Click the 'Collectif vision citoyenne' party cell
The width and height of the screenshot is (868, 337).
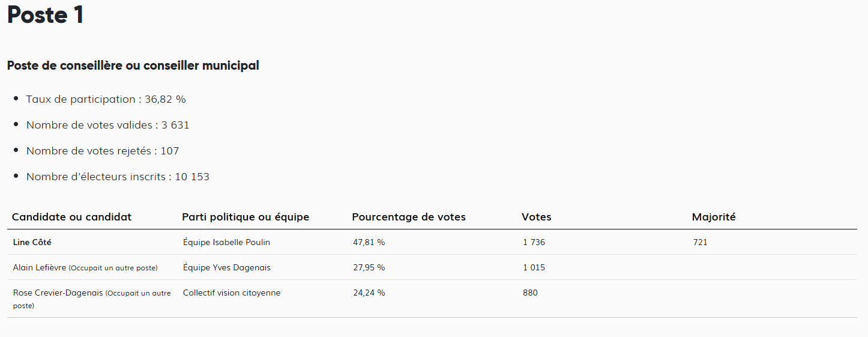click(232, 293)
